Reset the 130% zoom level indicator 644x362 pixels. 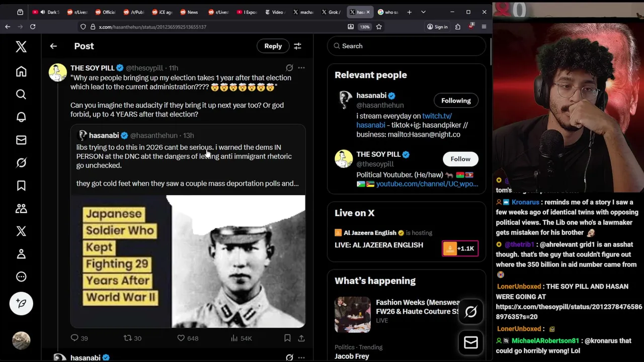click(365, 27)
